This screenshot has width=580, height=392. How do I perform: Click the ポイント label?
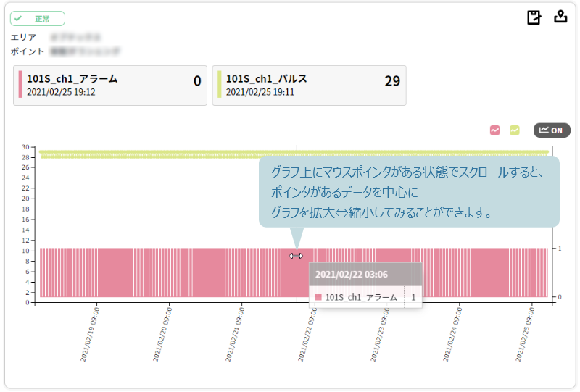tap(28, 51)
